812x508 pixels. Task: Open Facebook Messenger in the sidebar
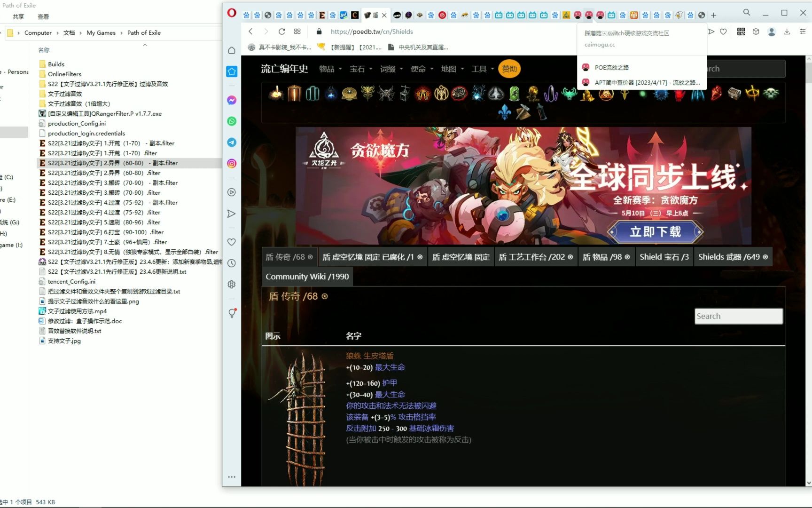tap(232, 100)
